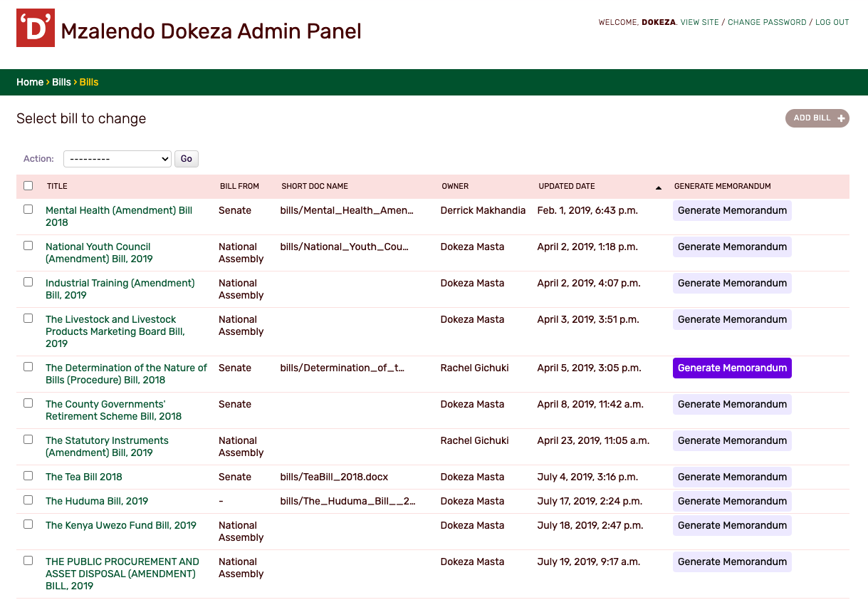Click the Go button
Screen dimensions: 868x600
click(186, 158)
